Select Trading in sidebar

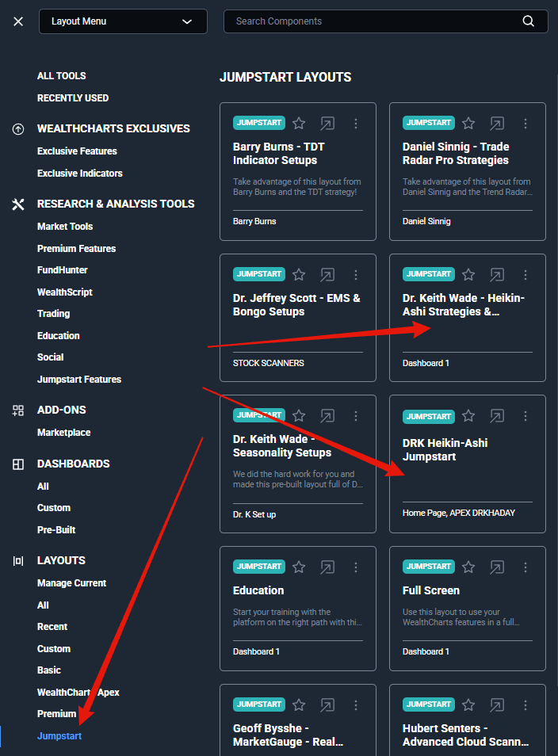54,313
